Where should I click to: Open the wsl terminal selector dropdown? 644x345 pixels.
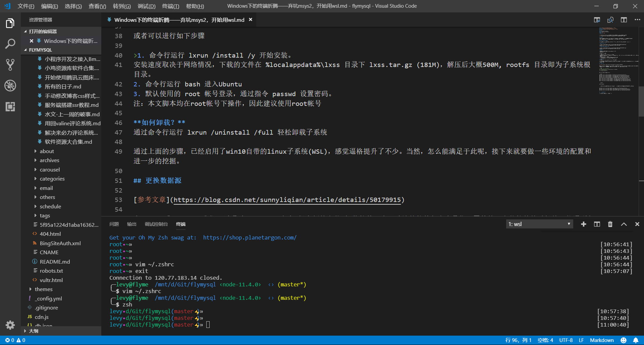coord(539,224)
